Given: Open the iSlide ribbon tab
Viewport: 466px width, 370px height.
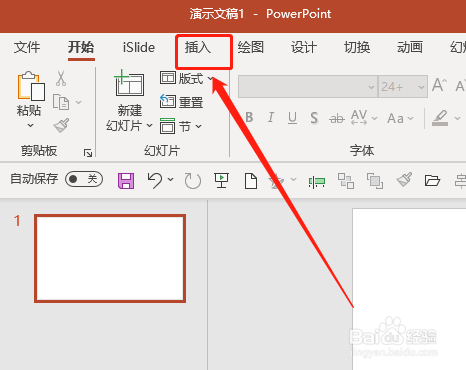Looking at the screenshot, I should pyautogui.click(x=139, y=47).
